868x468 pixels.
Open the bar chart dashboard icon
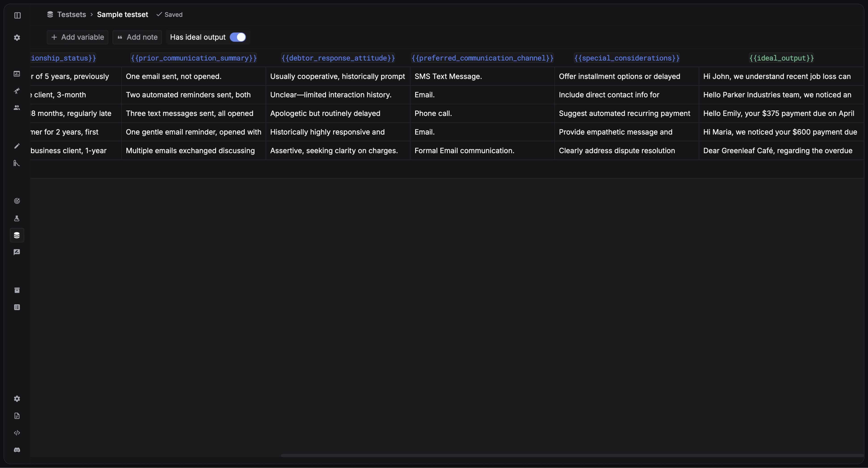click(17, 74)
